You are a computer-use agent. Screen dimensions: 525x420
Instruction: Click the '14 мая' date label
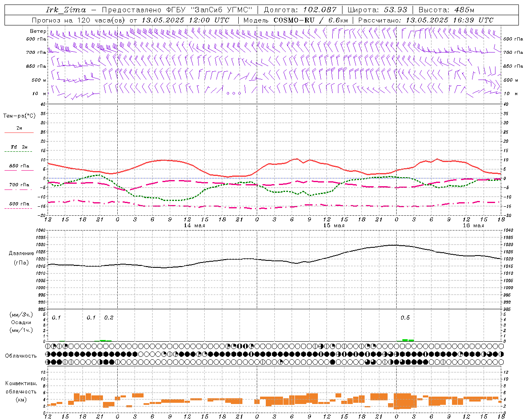(x=194, y=226)
